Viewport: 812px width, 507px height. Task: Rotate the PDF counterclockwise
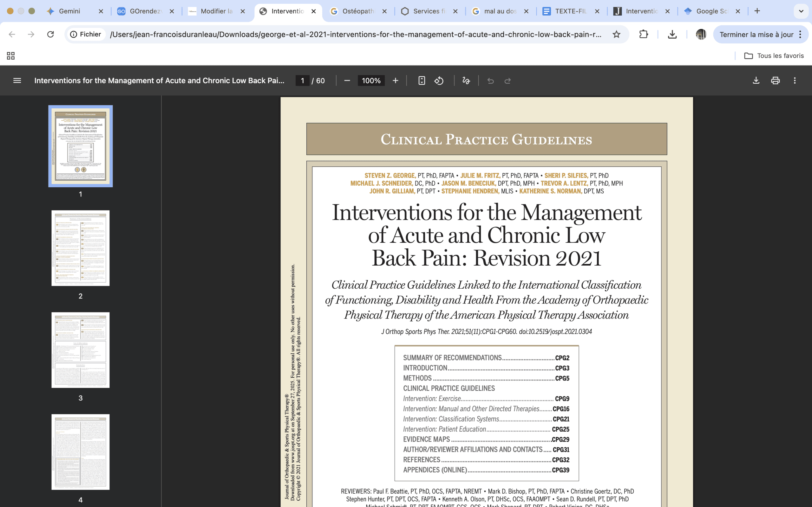coord(439,80)
